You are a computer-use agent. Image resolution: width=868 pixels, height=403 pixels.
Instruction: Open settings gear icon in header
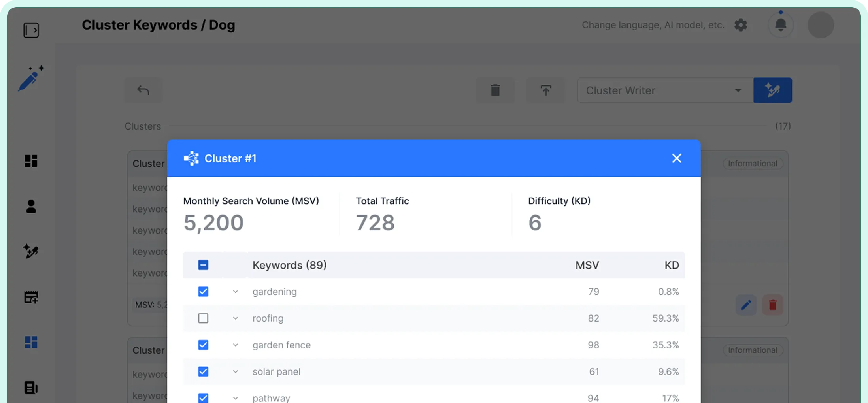point(741,25)
